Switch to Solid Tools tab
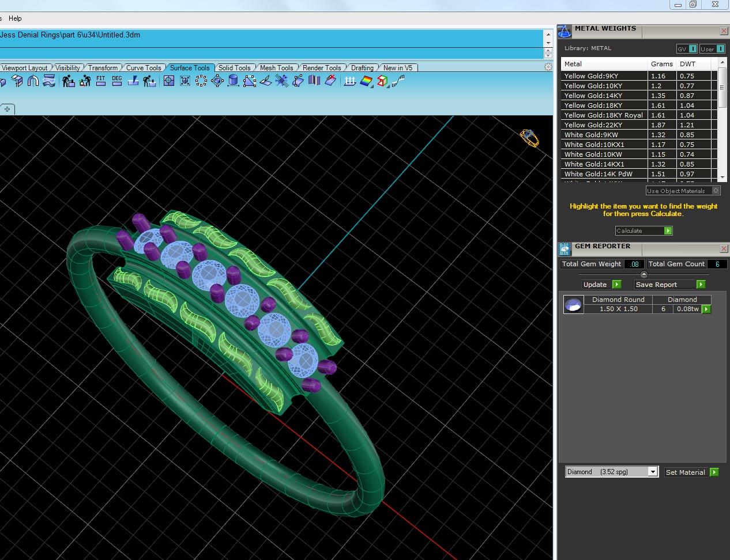Screen dimensions: 730x560 pos(234,68)
